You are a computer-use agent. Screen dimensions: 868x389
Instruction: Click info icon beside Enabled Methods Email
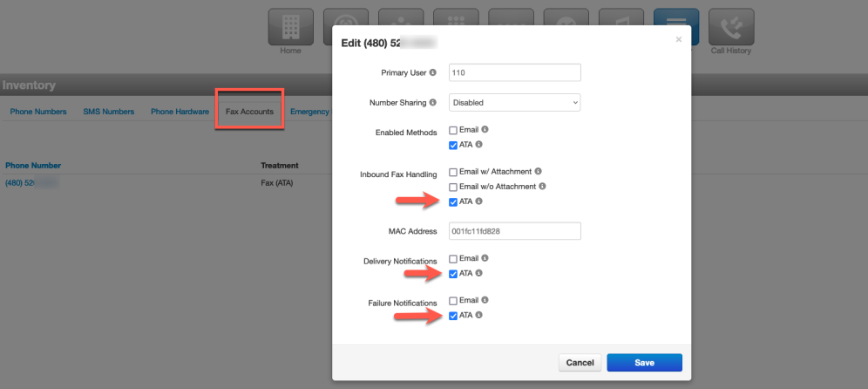pos(485,130)
